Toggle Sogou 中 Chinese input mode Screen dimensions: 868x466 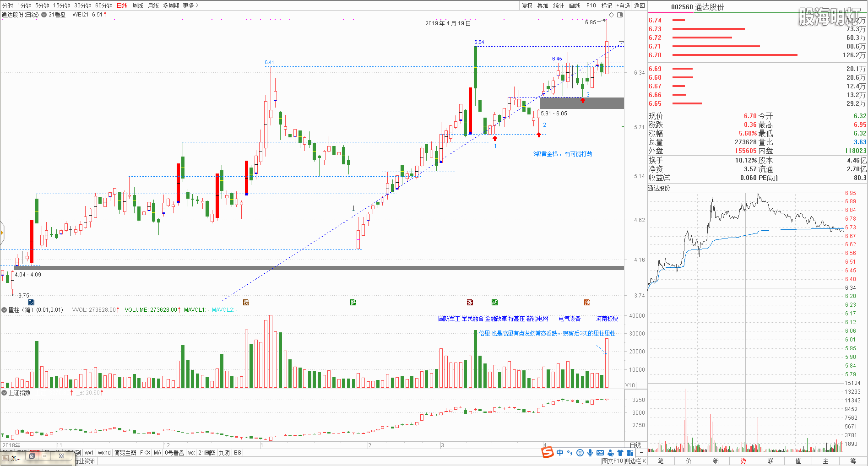click(560, 453)
